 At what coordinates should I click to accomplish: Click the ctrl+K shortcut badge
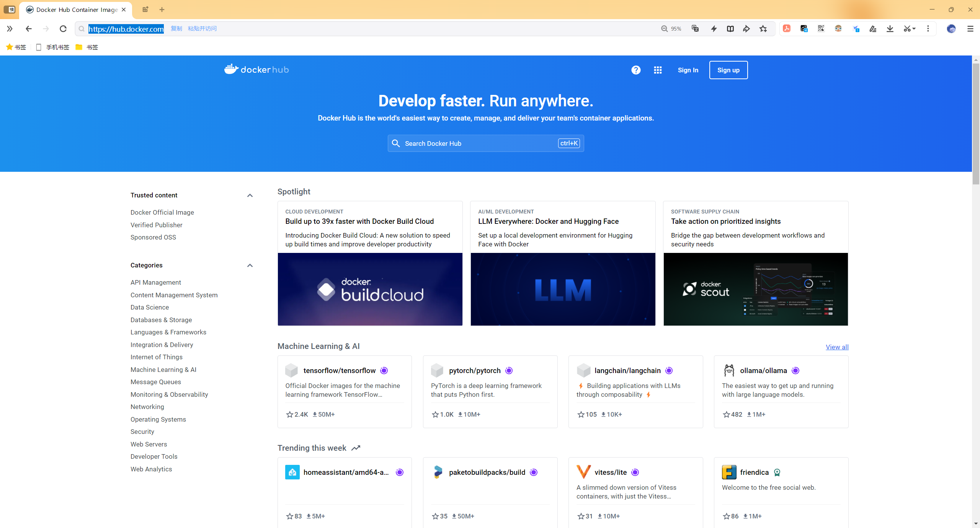pos(569,143)
